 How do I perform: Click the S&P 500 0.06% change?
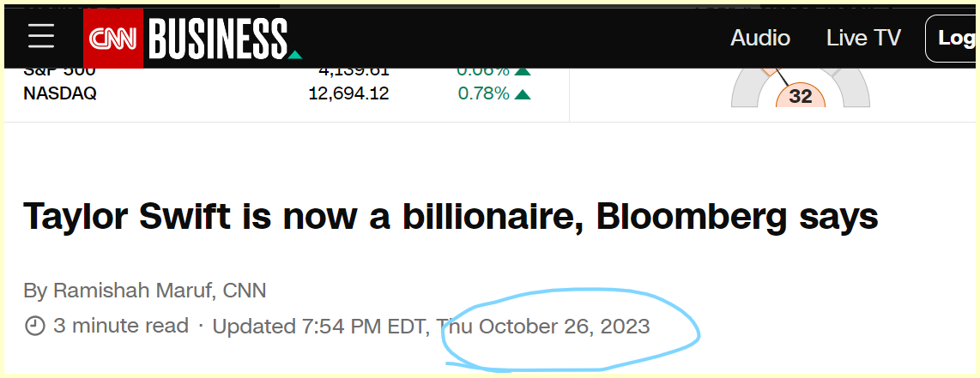click(x=483, y=71)
